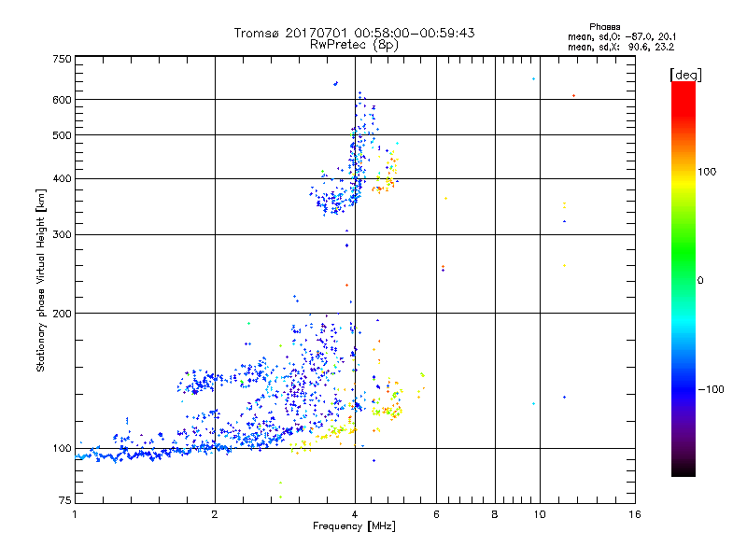The image size is (747, 560).
Task: Click the y-axis tick label "400"
Action: [62, 178]
